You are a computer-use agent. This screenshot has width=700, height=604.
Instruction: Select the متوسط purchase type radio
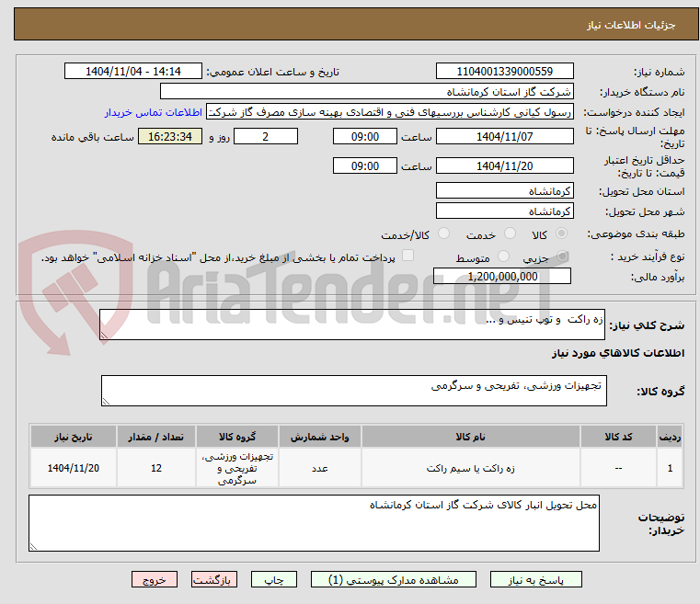503,256
